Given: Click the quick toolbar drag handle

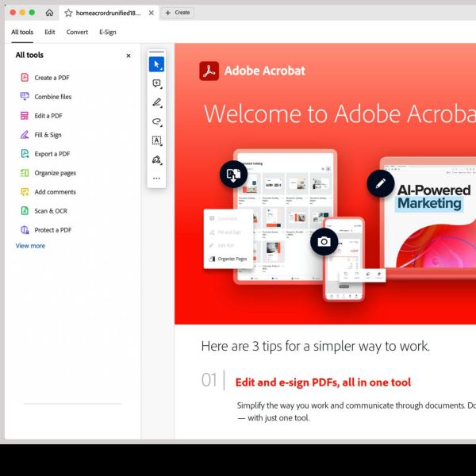Looking at the screenshot, I should coord(156,52).
